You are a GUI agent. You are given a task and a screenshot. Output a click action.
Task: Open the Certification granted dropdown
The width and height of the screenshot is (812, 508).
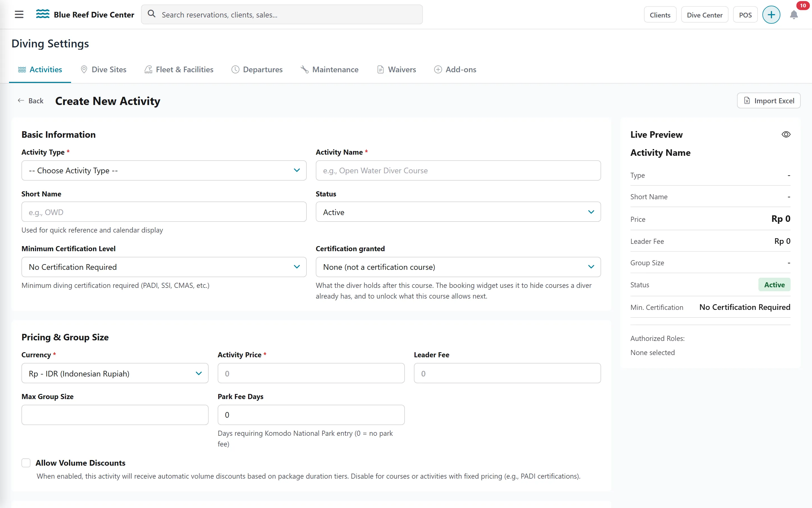(x=458, y=267)
